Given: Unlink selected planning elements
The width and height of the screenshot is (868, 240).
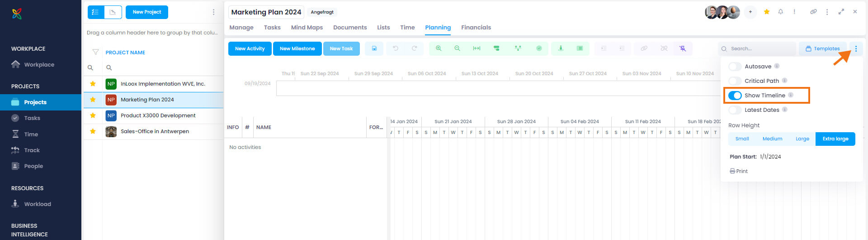Looking at the screenshot, I should (x=664, y=48).
